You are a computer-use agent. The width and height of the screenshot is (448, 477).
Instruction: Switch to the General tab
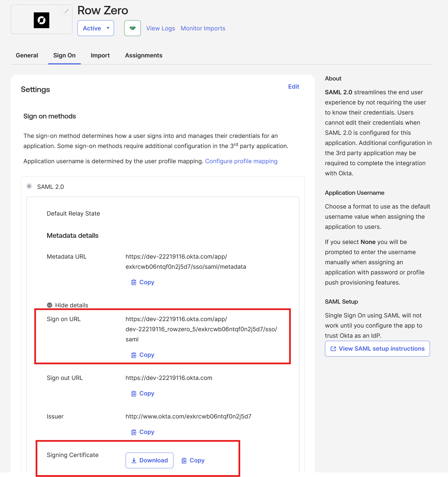point(27,55)
